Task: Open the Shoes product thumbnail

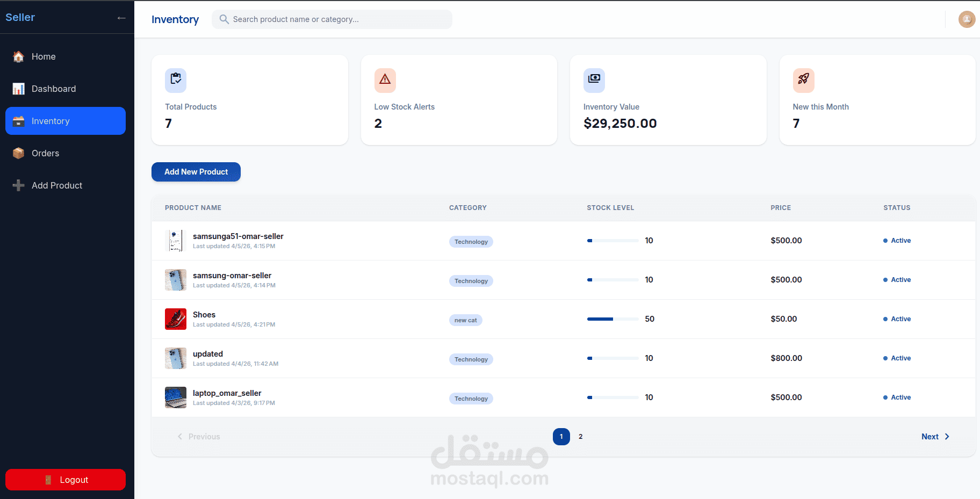Action: pos(176,319)
